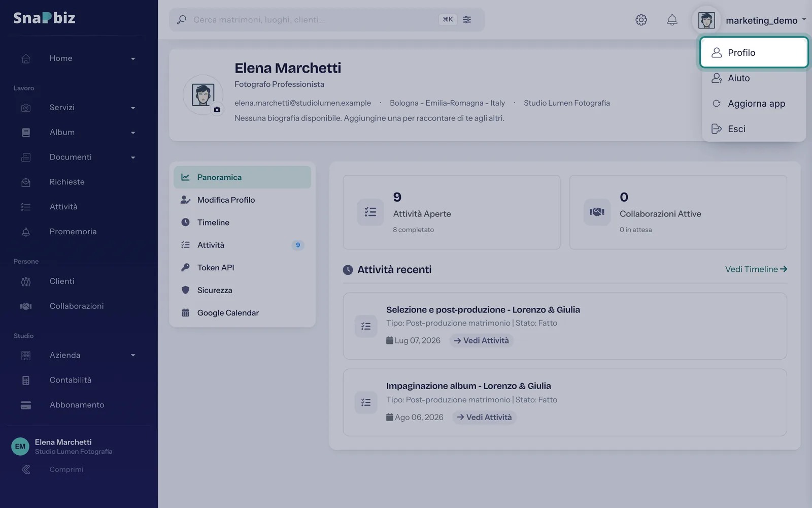This screenshot has height=508, width=812.
Task: Open settings gear icon in top bar
Action: click(x=641, y=20)
